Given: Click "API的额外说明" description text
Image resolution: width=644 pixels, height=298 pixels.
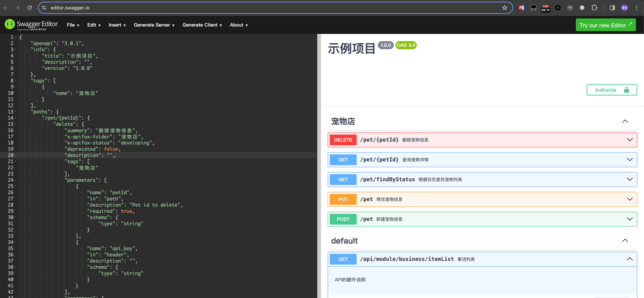Looking at the screenshot, I should 350,280.
